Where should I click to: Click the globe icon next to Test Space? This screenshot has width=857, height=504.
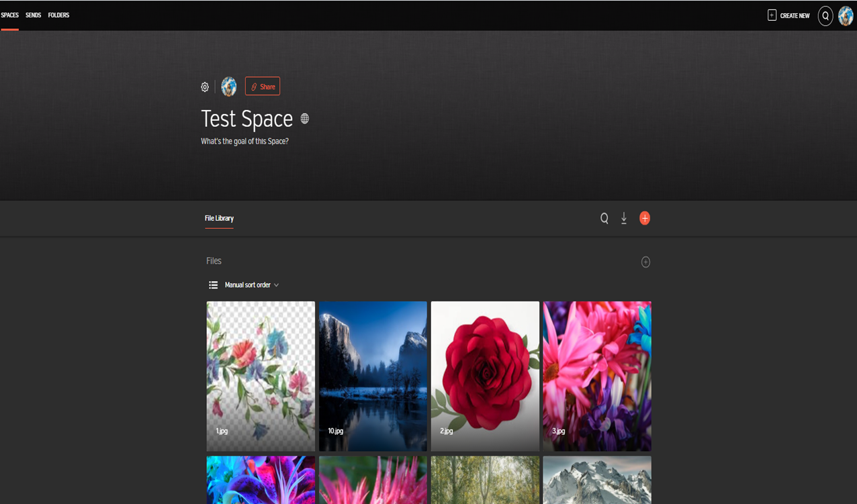[x=305, y=119]
